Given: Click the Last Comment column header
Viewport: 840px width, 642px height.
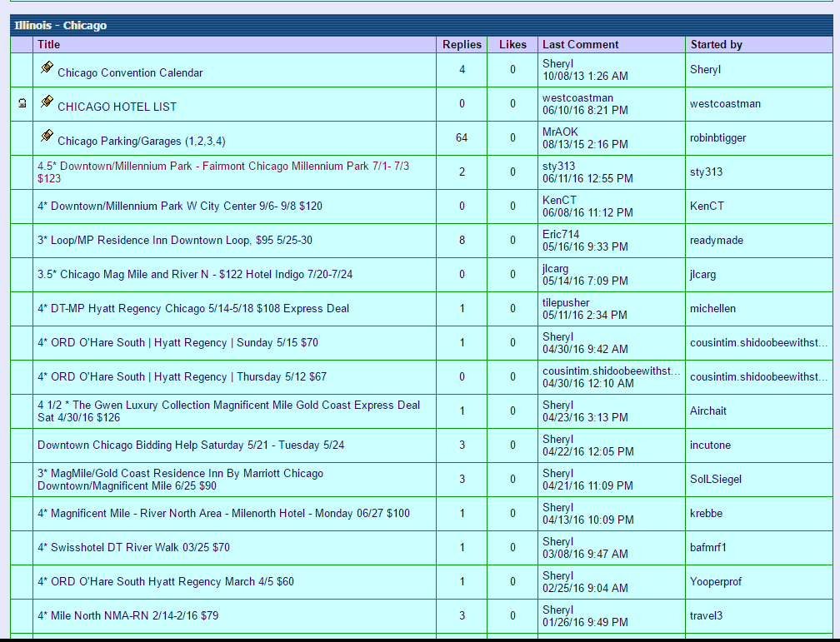Looking at the screenshot, I should pos(580,44).
